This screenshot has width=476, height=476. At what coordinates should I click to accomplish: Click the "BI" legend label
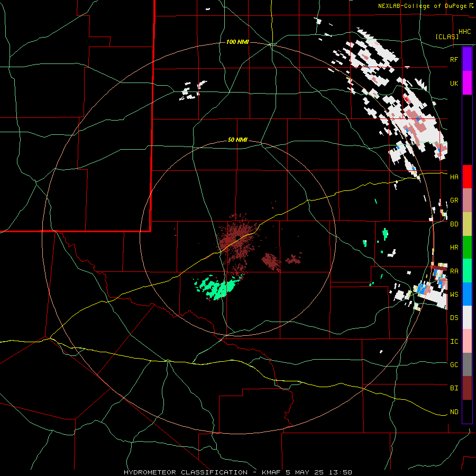[x=454, y=388]
